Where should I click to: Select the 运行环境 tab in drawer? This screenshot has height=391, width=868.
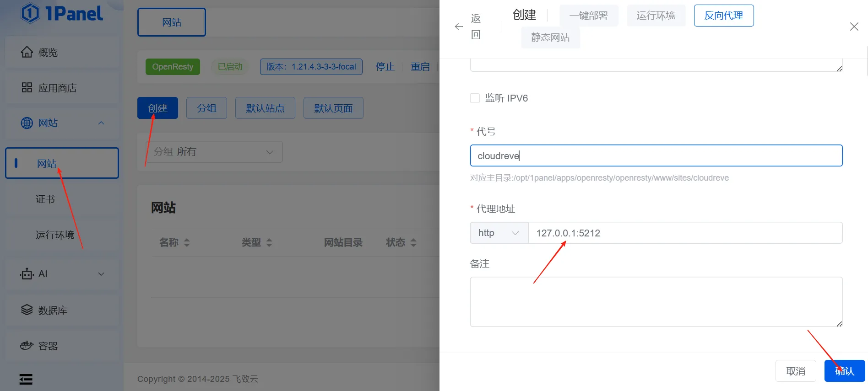(x=656, y=16)
